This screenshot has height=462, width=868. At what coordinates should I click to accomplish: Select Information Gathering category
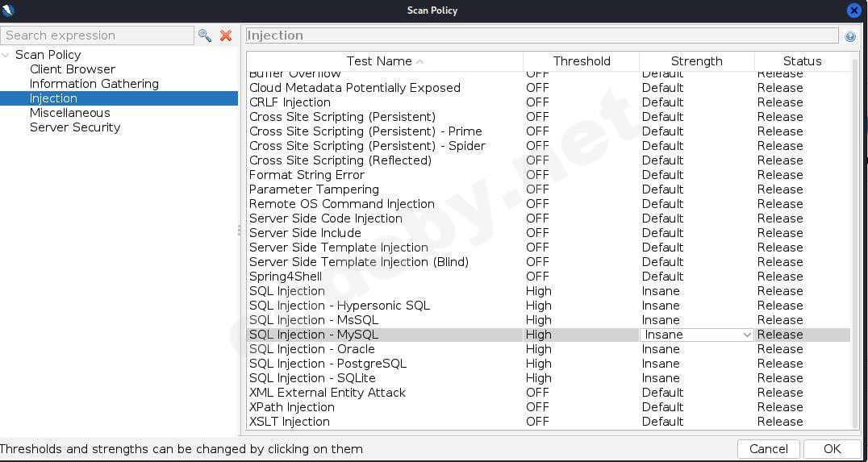[94, 84]
